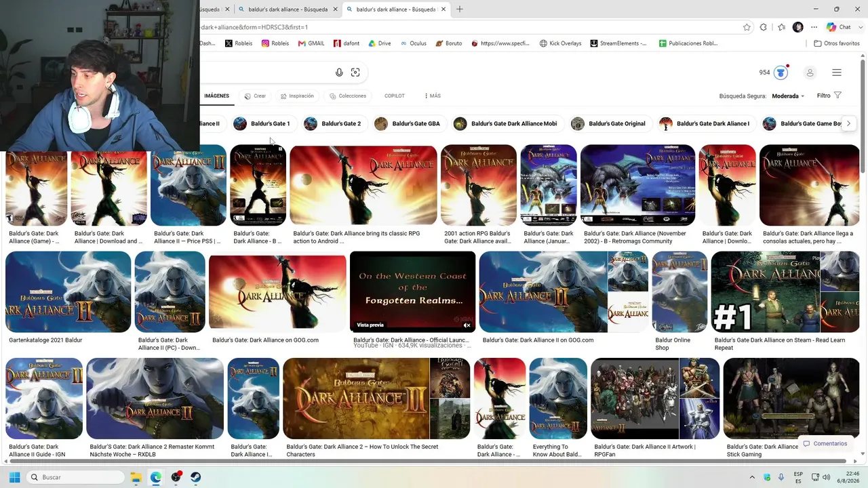Switch to the middle baldur's dark alliance tab
The image size is (868, 488).
tap(288, 9)
